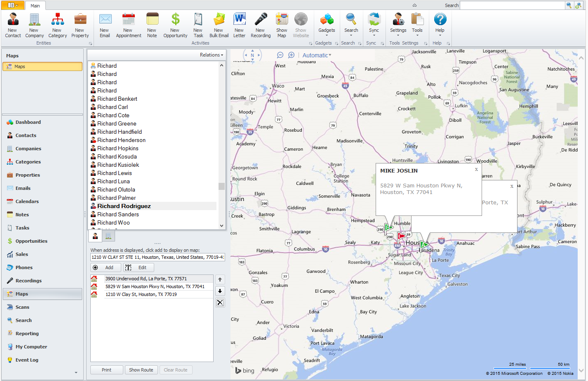The height and width of the screenshot is (381, 588).
Task: Click the Show Map ribbon icon
Action: [282, 25]
